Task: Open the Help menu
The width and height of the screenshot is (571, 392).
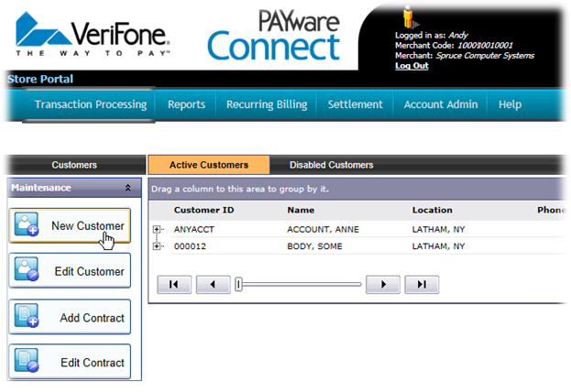Action: tap(511, 104)
